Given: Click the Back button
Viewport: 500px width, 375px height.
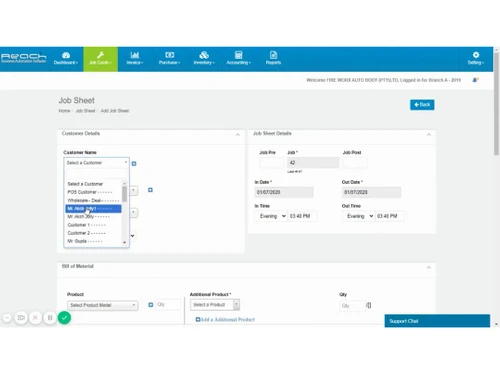Looking at the screenshot, I should click(422, 105).
